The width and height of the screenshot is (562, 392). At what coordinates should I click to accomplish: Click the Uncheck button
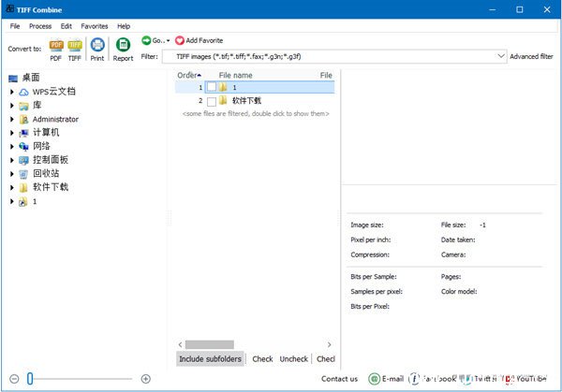293,358
